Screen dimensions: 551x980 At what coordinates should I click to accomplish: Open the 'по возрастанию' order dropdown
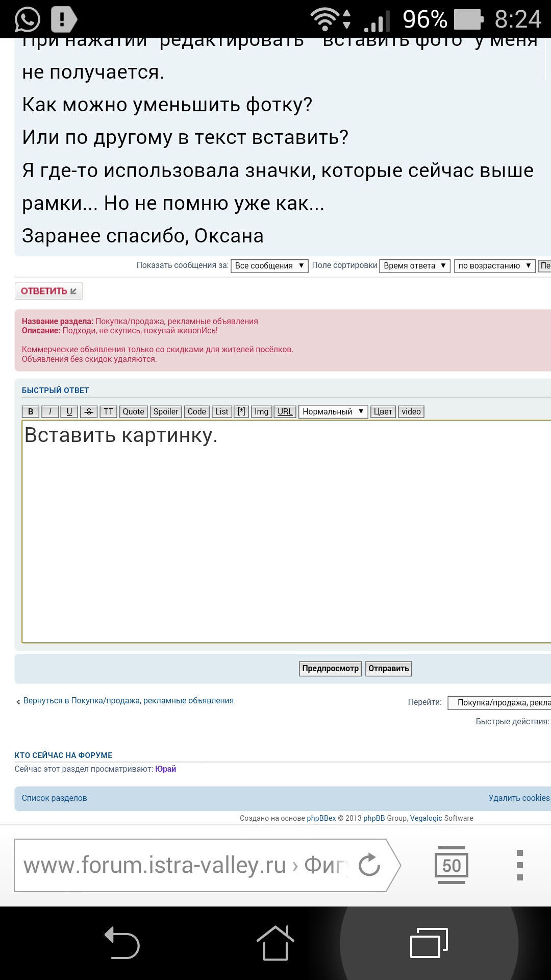point(494,266)
